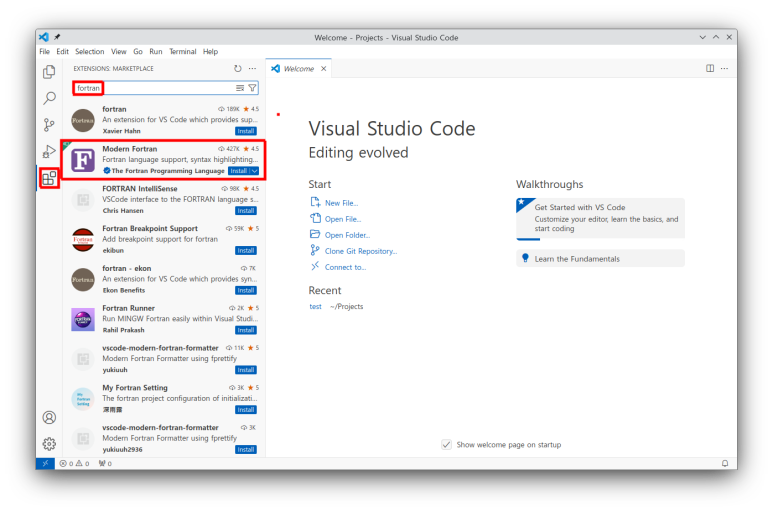Expand the Modern Fortran Install dropdown arrow

click(254, 171)
